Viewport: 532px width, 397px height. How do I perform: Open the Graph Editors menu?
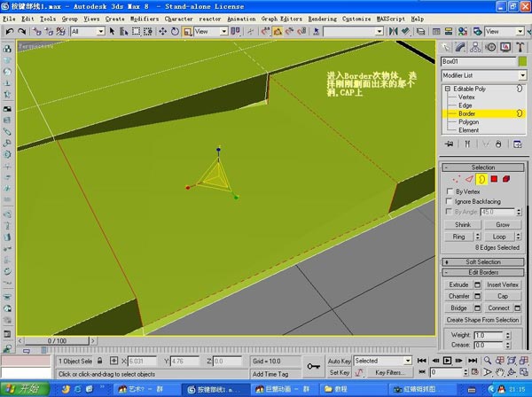[281, 19]
